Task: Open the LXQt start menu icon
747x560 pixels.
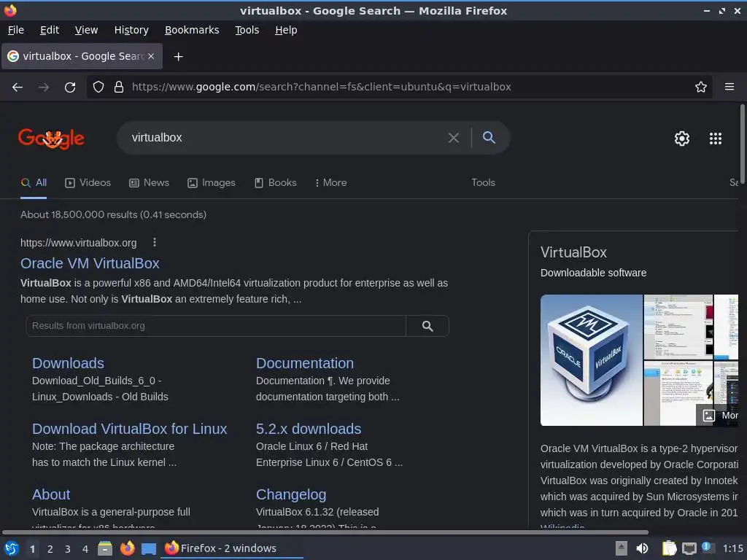Action: pos(11,548)
